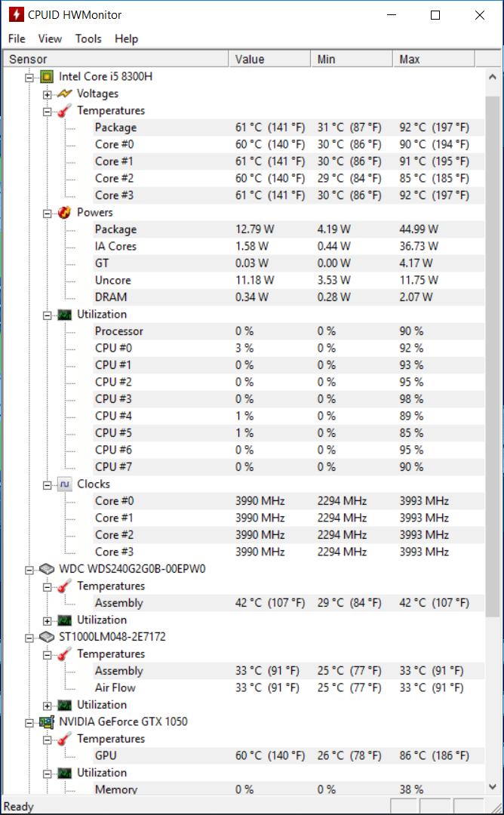Click the CPU Utilization graph icon
This screenshot has width=504, height=815.
[64, 315]
